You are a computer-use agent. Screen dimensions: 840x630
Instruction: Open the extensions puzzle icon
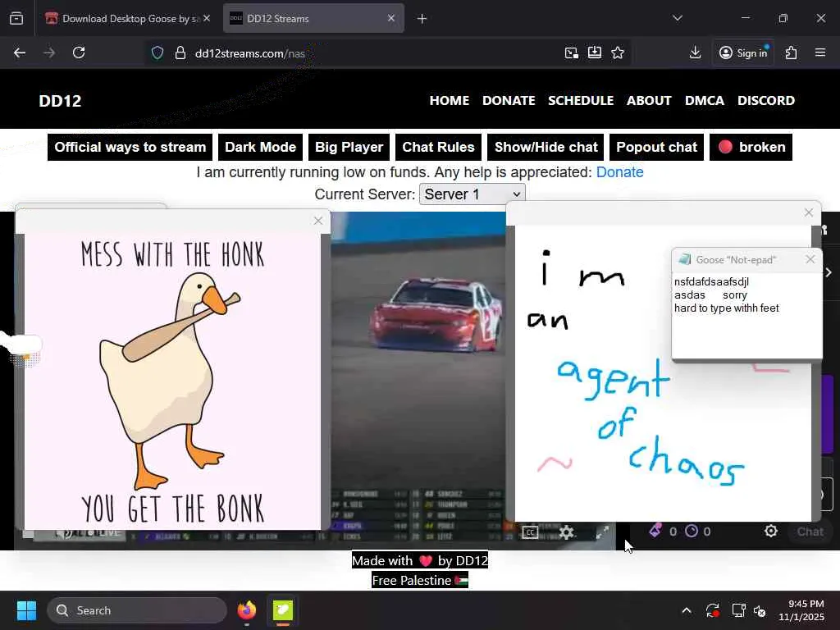tap(792, 52)
